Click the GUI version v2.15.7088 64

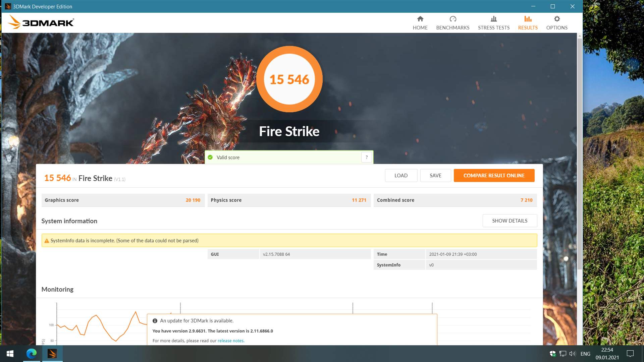pos(276,254)
